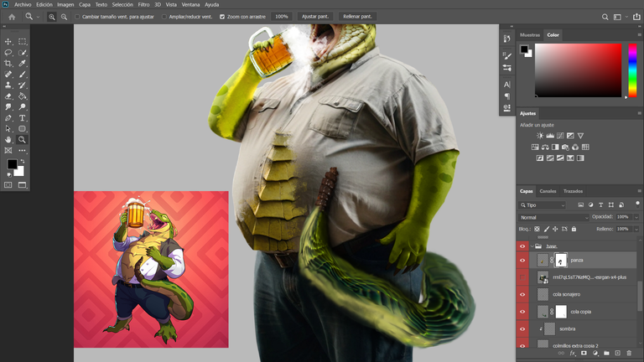Click 'Ajustar pant.' button
This screenshot has width=644, height=362.
click(x=315, y=17)
